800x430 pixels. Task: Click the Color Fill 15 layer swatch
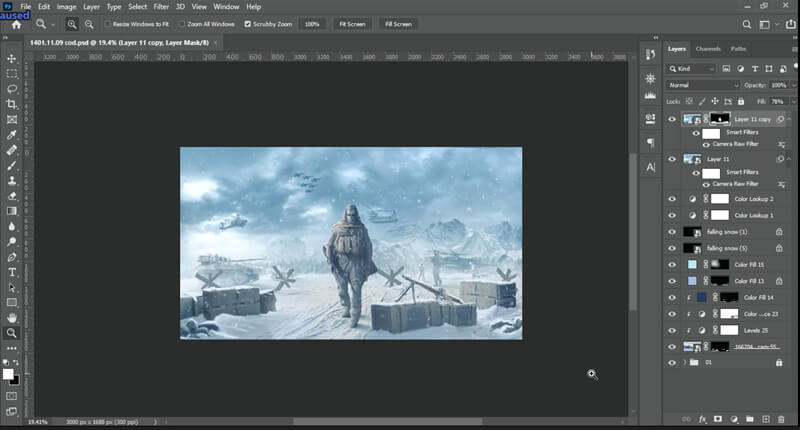pyautogui.click(x=692, y=265)
